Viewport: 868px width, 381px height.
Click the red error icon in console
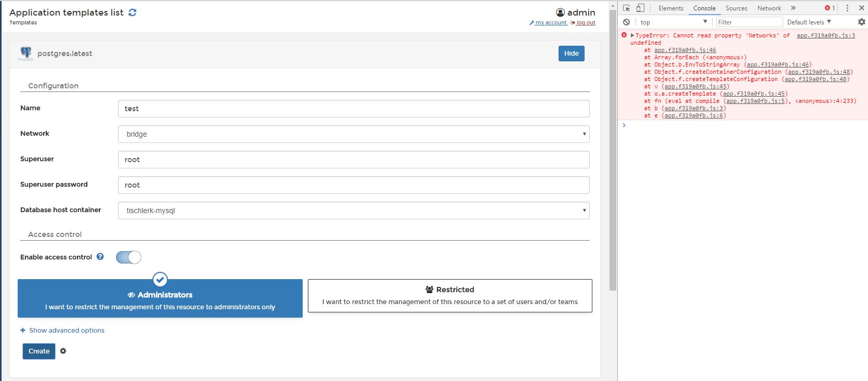pyautogui.click(x=624, y=35)
